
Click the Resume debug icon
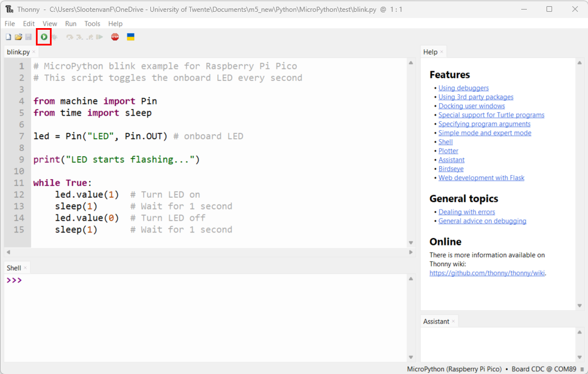[99, 37]
